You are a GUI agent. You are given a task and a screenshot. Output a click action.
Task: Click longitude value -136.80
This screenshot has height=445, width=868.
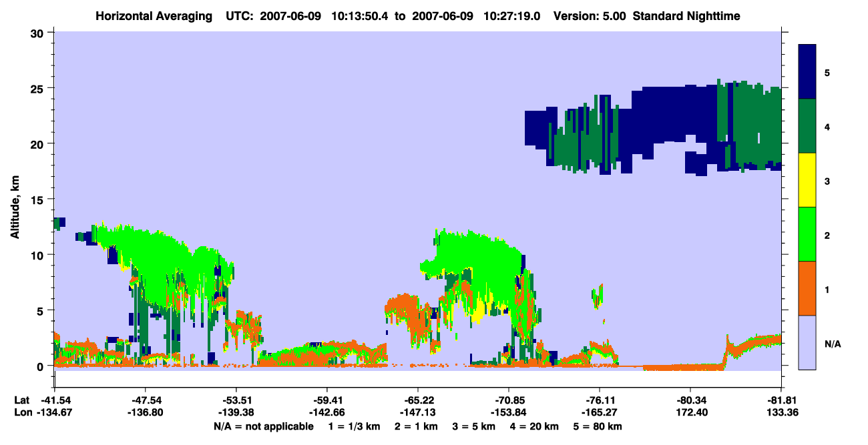pyautogui.click(x=145, y=413)
